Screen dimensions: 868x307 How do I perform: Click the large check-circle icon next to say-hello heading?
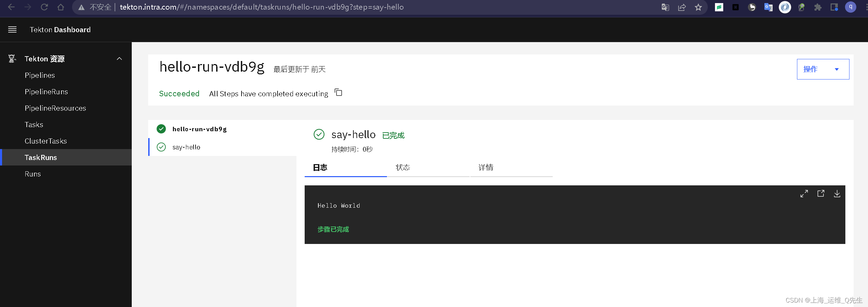319,134
